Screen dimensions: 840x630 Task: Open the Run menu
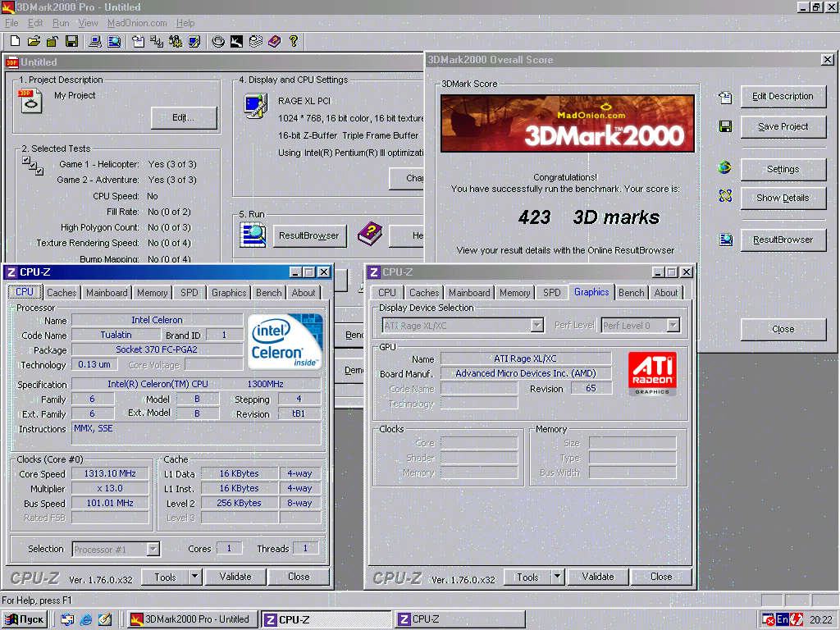61,23
